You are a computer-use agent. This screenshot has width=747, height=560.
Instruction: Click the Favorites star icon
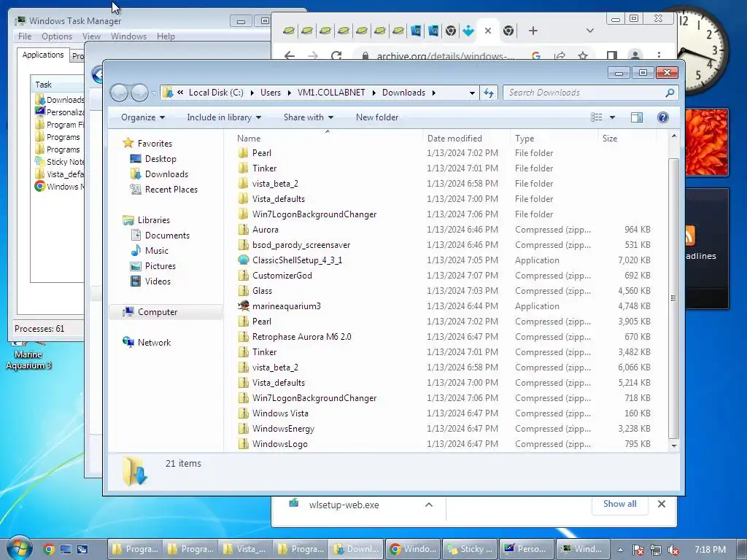tap(128, 143)
